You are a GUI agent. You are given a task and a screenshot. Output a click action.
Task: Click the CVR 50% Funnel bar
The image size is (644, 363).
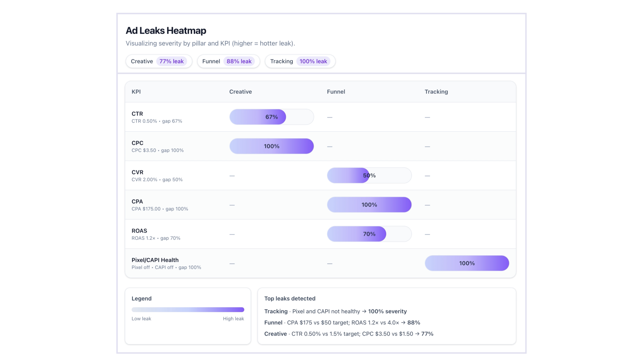coord(369,175)
